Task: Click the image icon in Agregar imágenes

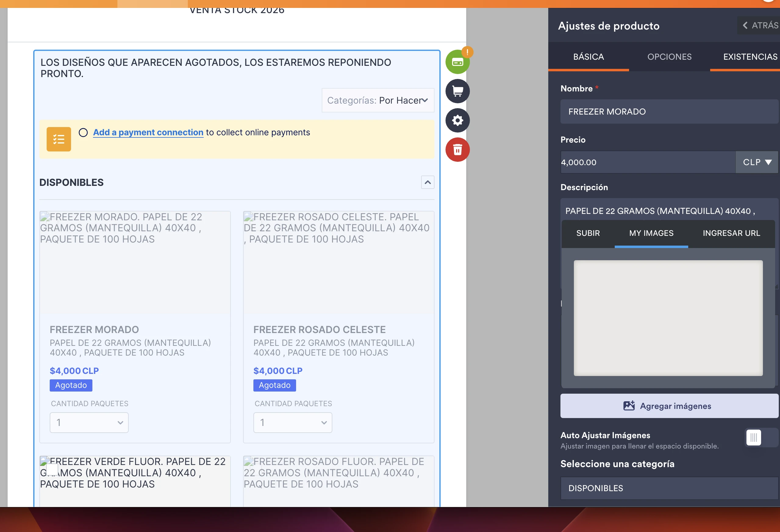Action: (x=629, y=406)
